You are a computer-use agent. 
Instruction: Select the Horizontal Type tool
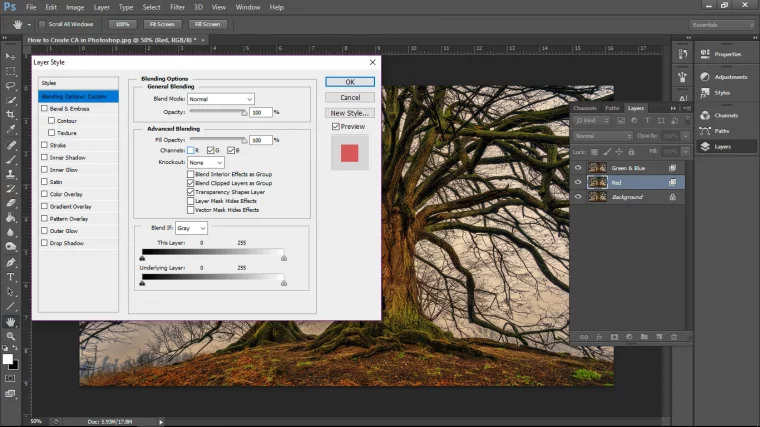[10, 277]
